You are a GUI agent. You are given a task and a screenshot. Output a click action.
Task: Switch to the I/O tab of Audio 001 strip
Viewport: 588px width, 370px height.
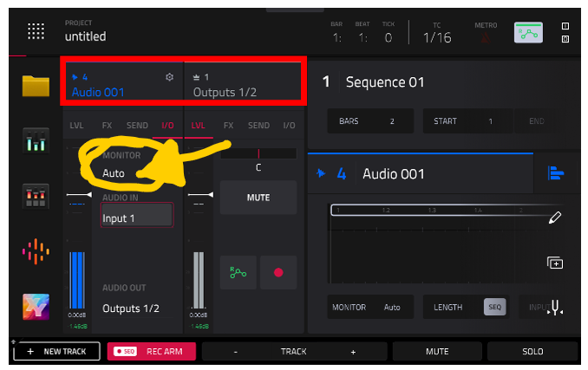coord(167,126)
